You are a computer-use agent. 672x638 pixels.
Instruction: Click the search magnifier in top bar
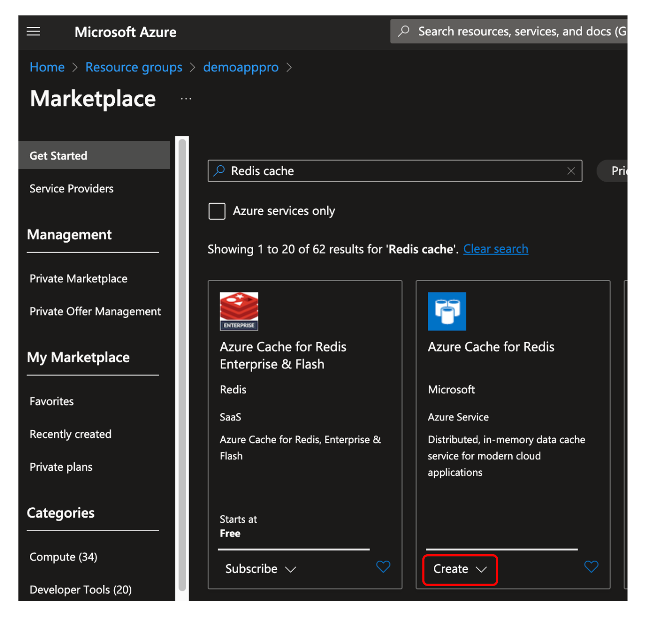click(403, 31)
